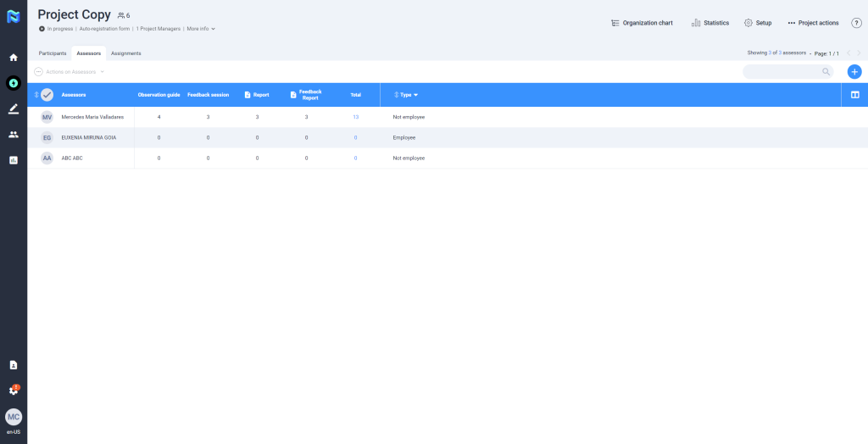
Task: Open the bar chart sidebar icon
Action: coord(13,159)
